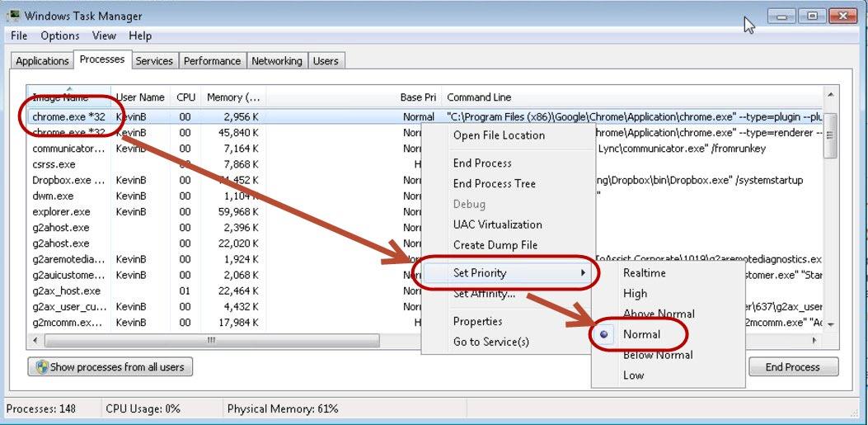Select the explorer.exe process row
Screen dimensions: 868x425
[425, 211]
